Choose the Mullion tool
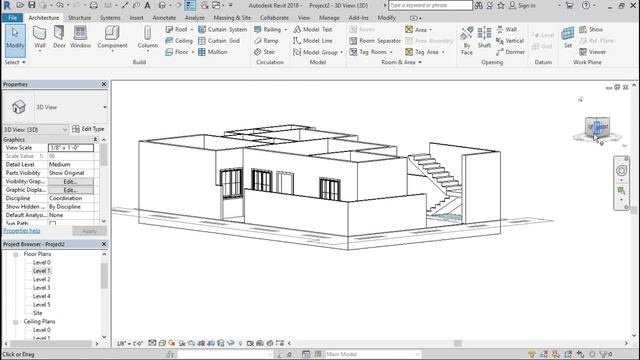Image resolution: width=640 pixels, height=360 pixels. [213, 52]
